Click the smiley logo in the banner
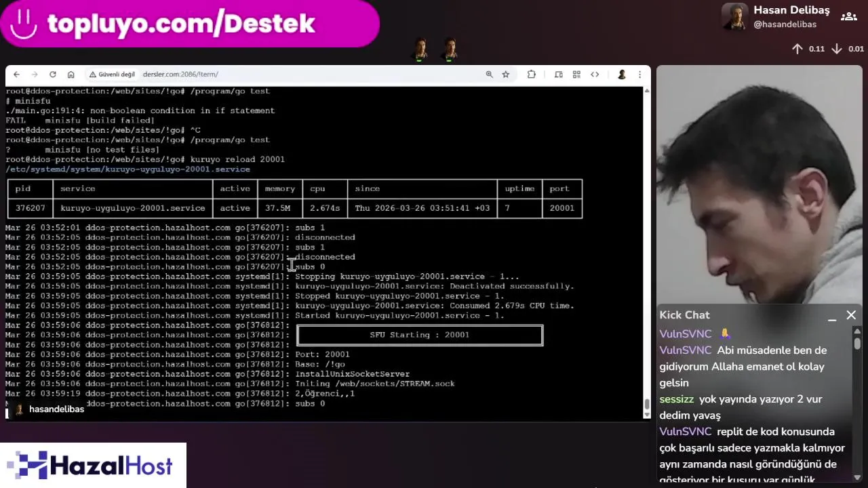 24,24
